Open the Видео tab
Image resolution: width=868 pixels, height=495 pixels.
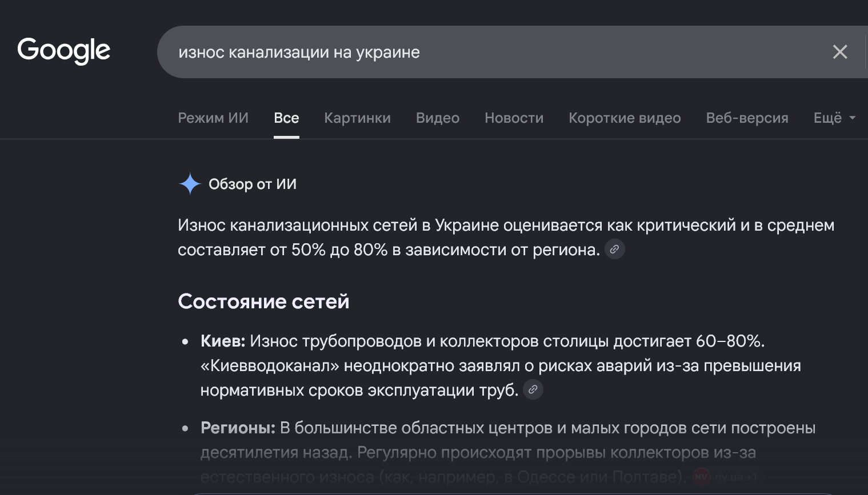tap(438, 118)
